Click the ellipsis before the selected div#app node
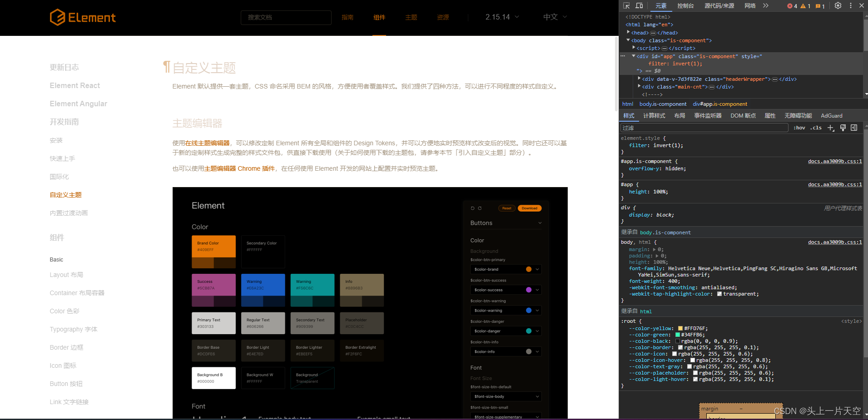The height and width of the screenshot is (420, 868). click(x=623, y=56)
